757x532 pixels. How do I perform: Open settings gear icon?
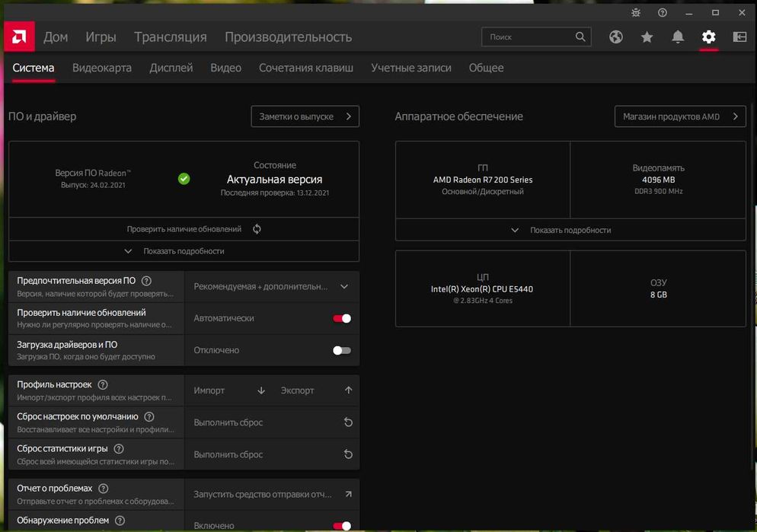tap(709, 37)
